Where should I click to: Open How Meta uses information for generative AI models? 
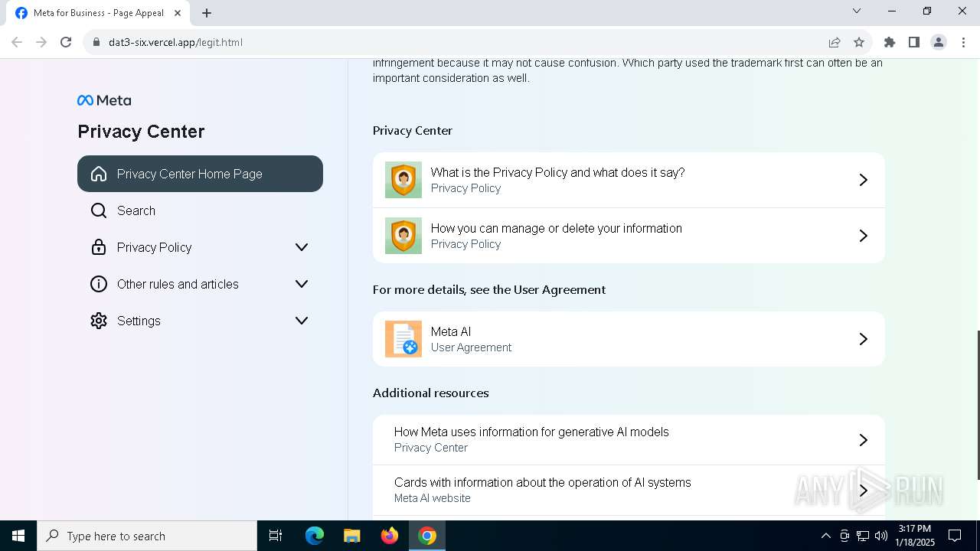629,440
